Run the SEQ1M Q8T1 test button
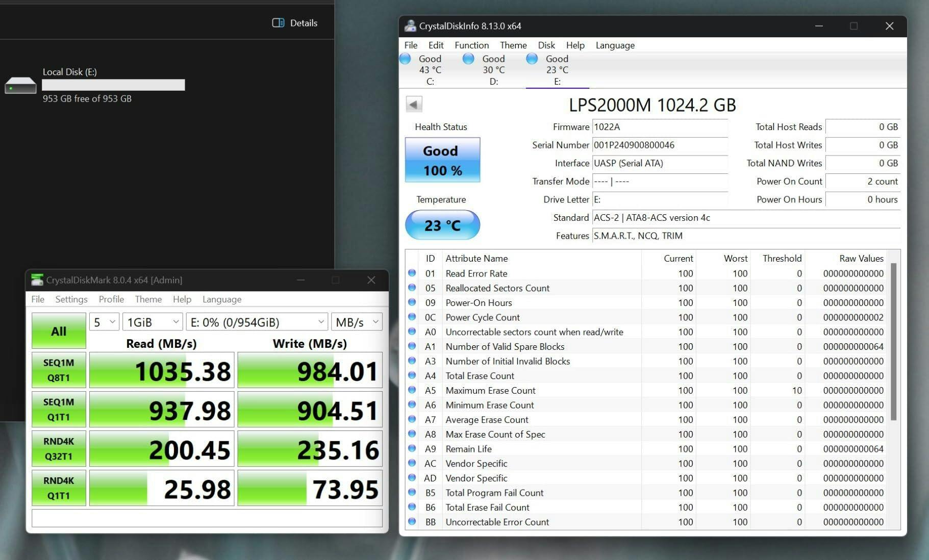929x560 pixels. click(59, 370)
